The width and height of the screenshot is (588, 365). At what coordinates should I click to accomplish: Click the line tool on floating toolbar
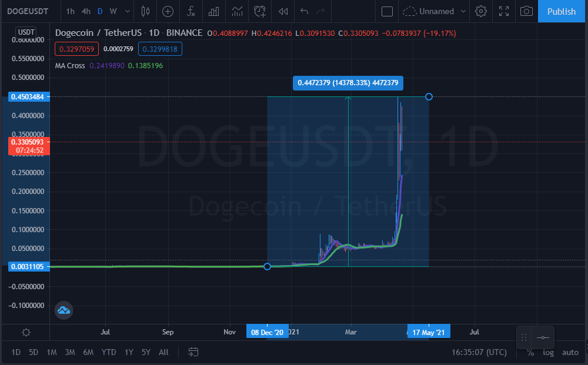pos(543,337)
